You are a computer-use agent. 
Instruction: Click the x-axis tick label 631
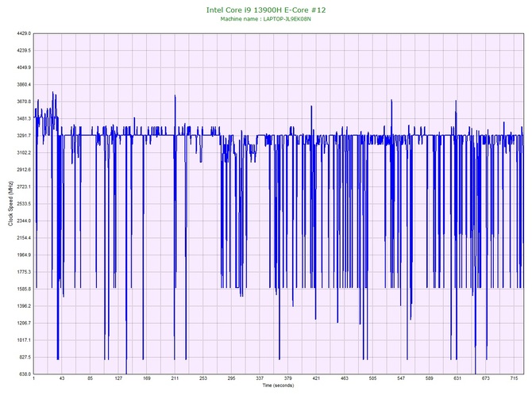pyautogui.click(x=457, y=378)
